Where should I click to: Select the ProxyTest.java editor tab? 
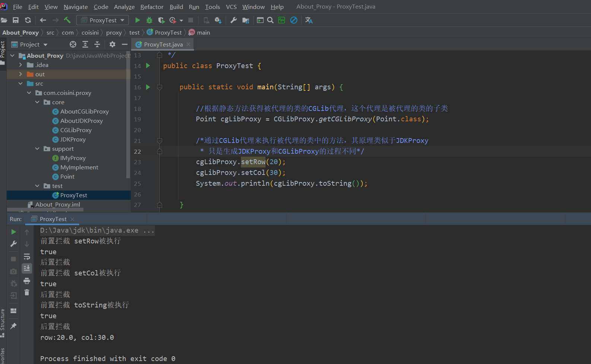click(163, 44)
